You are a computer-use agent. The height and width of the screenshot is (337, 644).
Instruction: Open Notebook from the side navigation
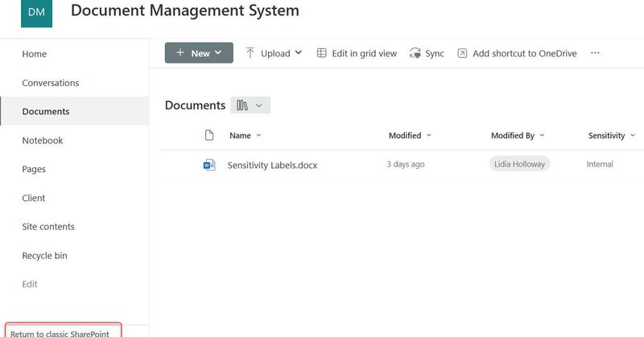coord(42,141)
